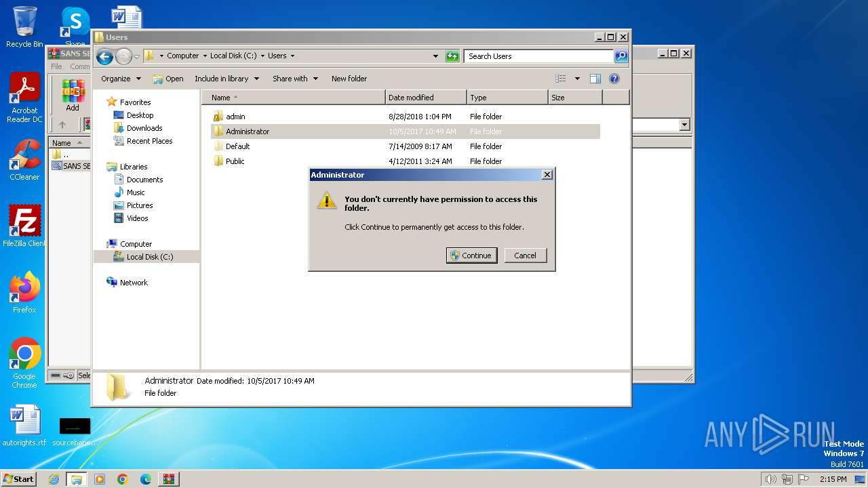Open Explorer help icon
The width and height of the screenshot is (868, 488).
614,79
